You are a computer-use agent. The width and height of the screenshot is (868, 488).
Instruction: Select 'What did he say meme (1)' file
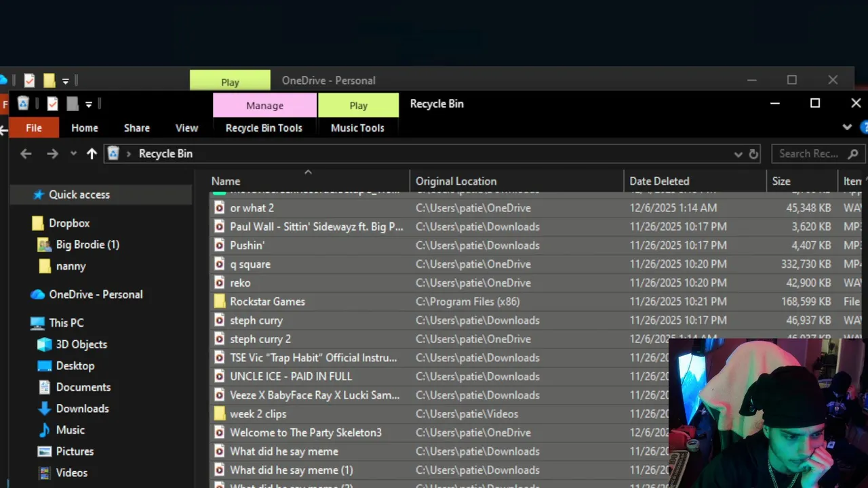(292, 470)
